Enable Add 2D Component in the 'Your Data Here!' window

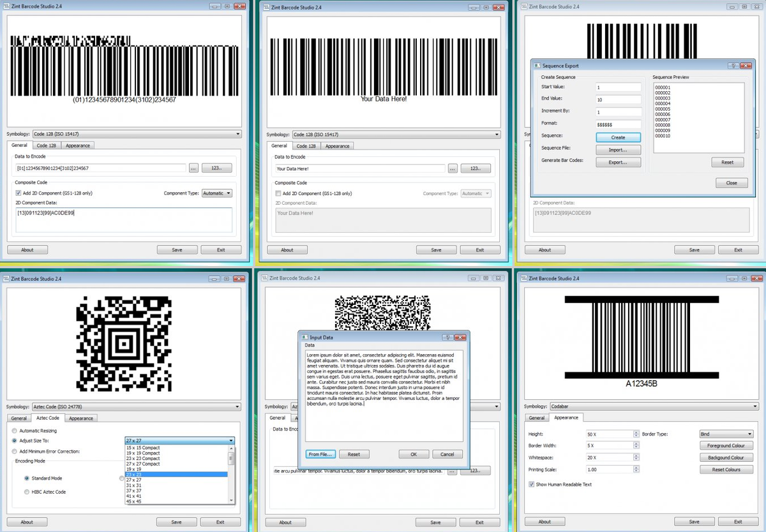pos(278,193)
